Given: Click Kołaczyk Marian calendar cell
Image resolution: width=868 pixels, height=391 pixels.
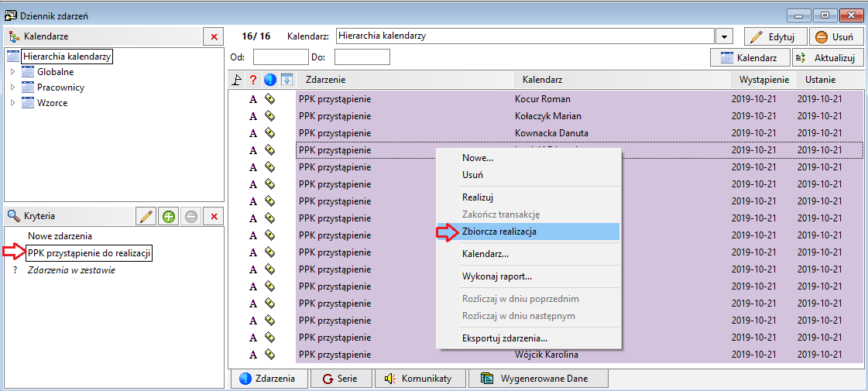Looking at the screenshot, I should (x=547, y=117).
